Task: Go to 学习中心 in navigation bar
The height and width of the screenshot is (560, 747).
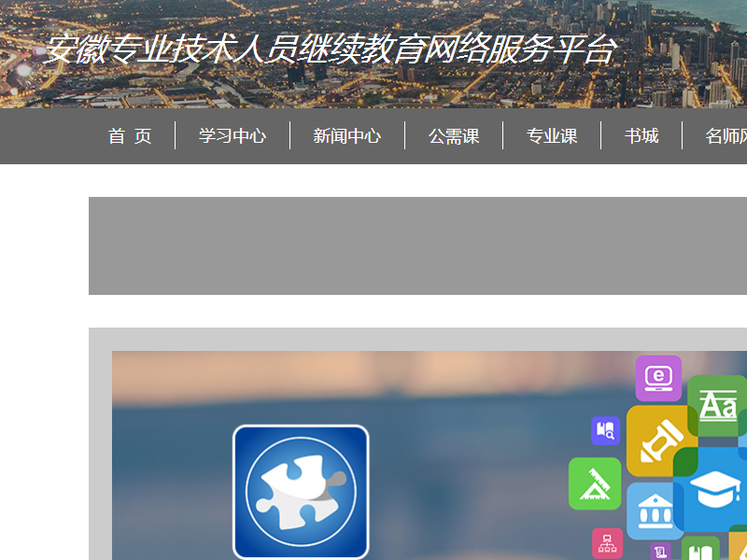Action: [x=233, y=136]
